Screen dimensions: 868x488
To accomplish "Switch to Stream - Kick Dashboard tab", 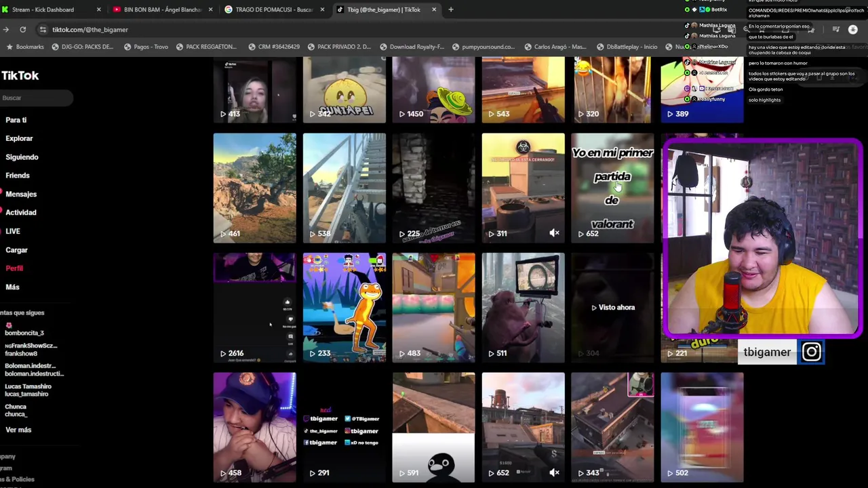I will pos(51,9).
